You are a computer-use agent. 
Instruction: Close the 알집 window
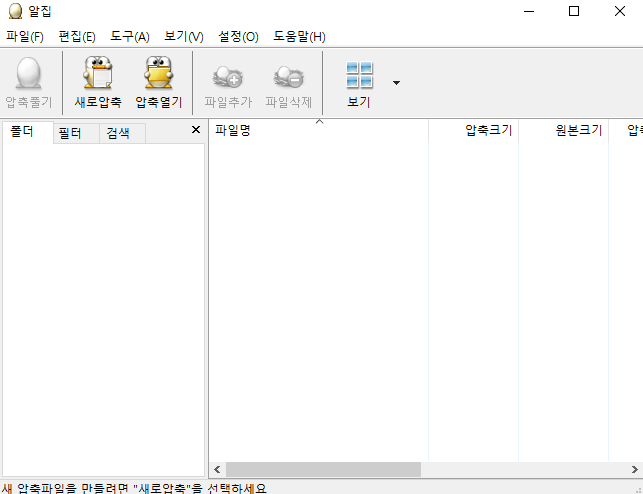pos(620,11)
